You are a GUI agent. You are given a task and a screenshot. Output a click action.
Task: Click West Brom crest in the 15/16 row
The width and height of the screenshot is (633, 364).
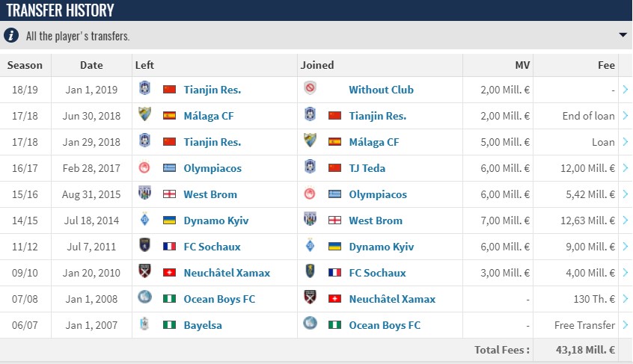click(144, 193)
